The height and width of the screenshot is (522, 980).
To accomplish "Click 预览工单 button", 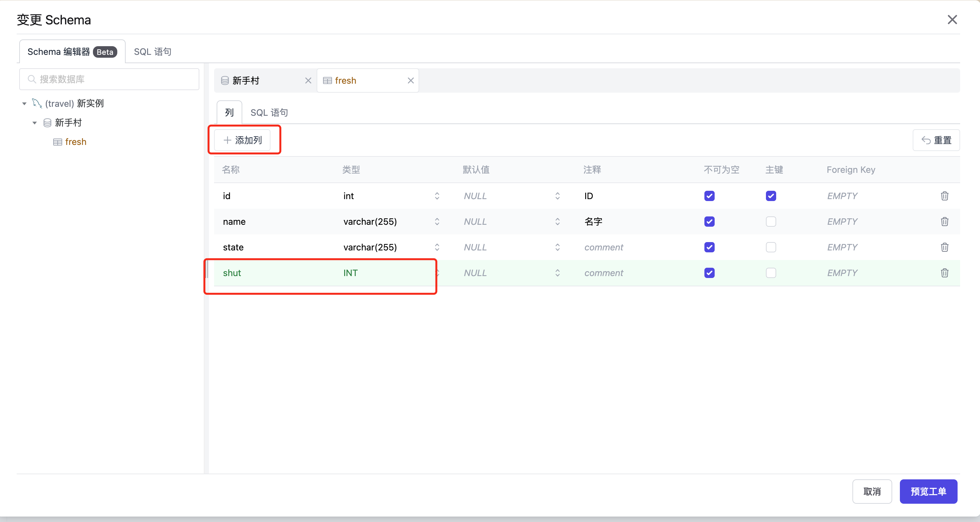I will 928,491.
